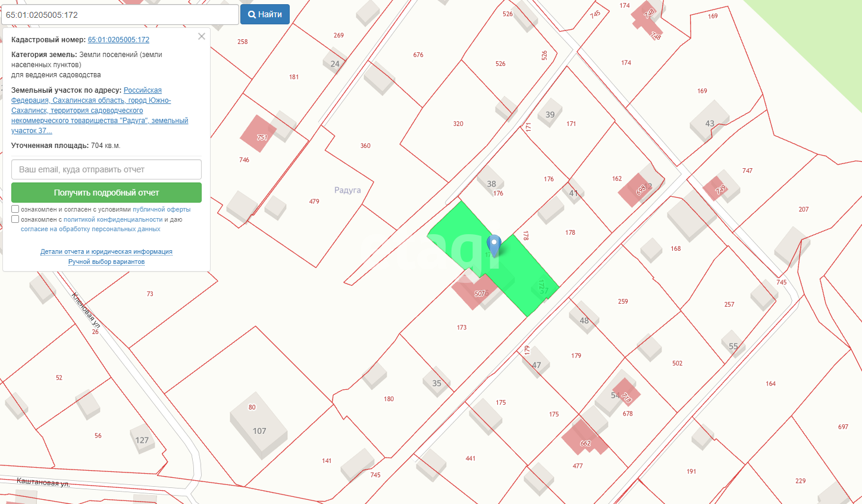Close the cadastral info panel
862x504 pixels.
(x=202, y=36)
